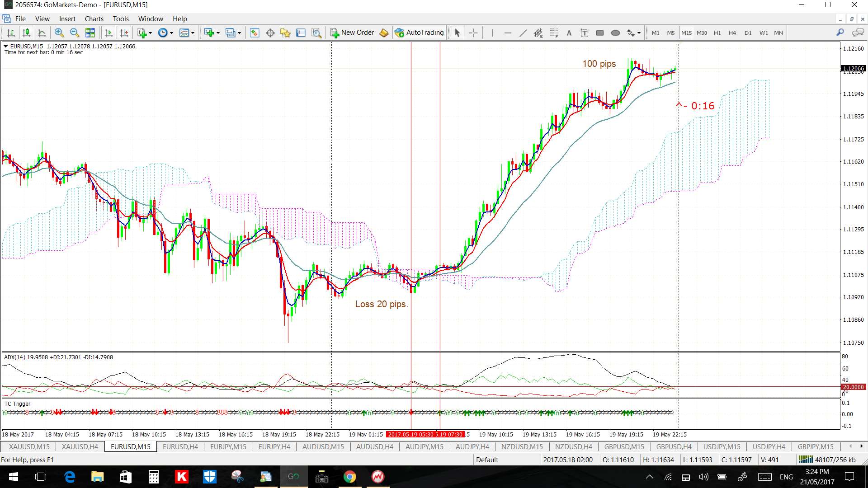Switch chart to bar chart mode
The height and width of the screenshot is (488, 868).
tap(11, 33)
